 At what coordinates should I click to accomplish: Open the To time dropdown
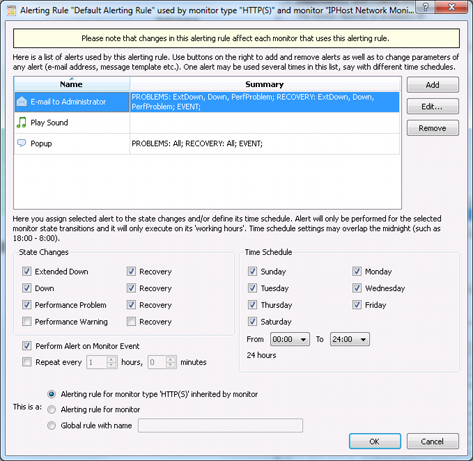point(350,339)
